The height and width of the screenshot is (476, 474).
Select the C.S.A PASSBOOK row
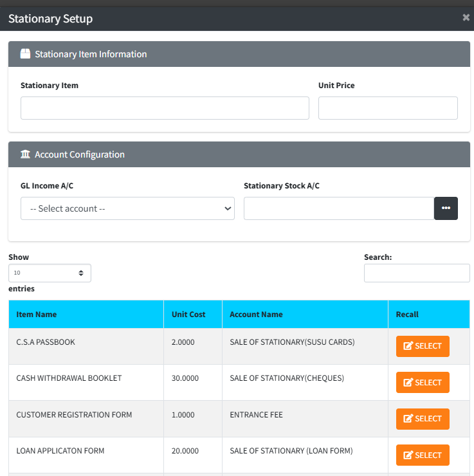423,346
